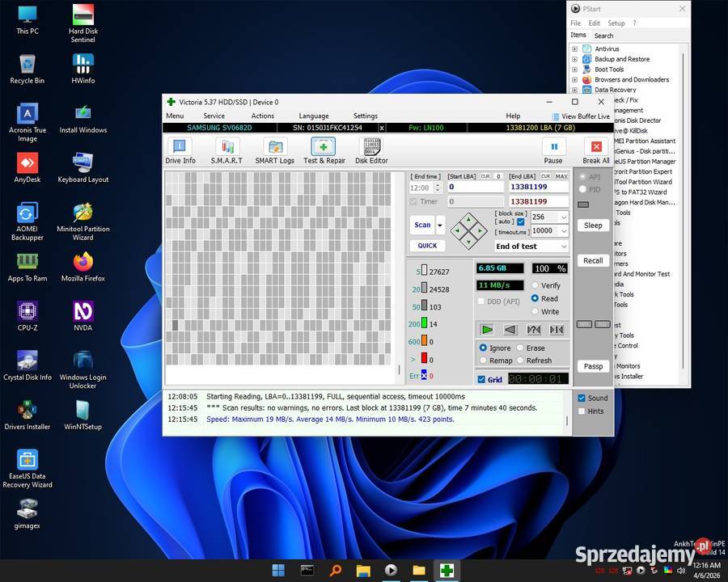
Task: Expand the Antivirus tree node in PStart
Action: [575, 49]
